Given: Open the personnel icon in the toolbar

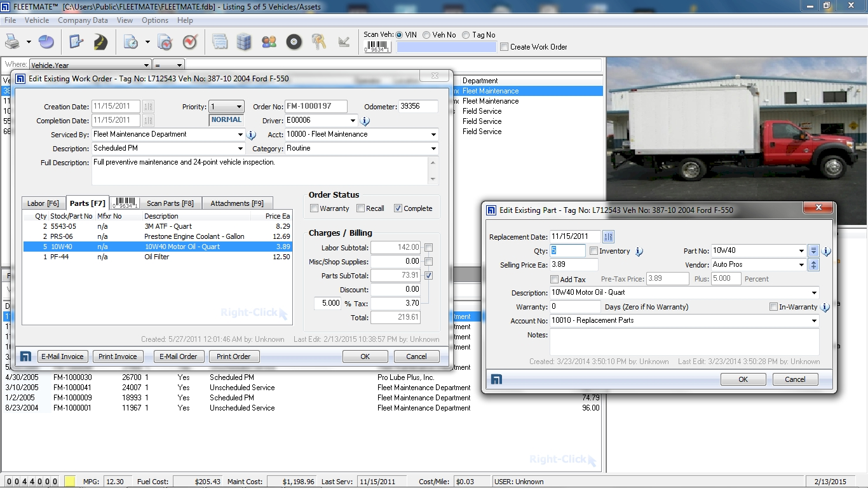Looking at the screenshot, I should 269,41.
